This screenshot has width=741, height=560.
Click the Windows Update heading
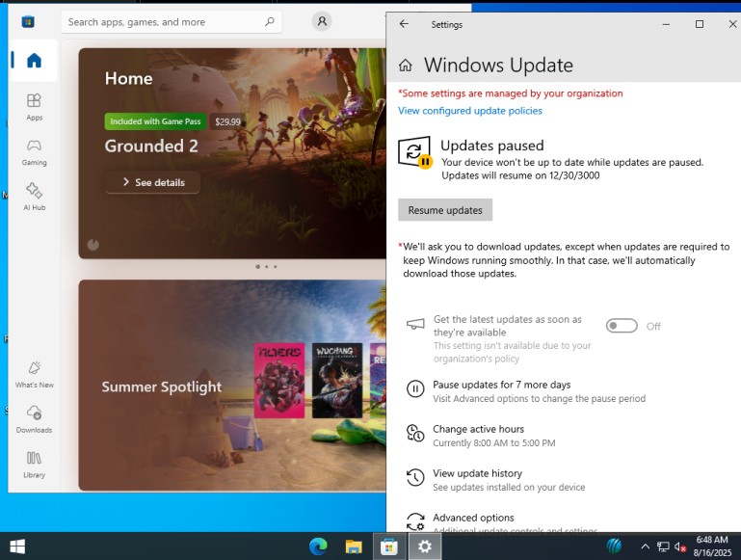click(498, 66)
